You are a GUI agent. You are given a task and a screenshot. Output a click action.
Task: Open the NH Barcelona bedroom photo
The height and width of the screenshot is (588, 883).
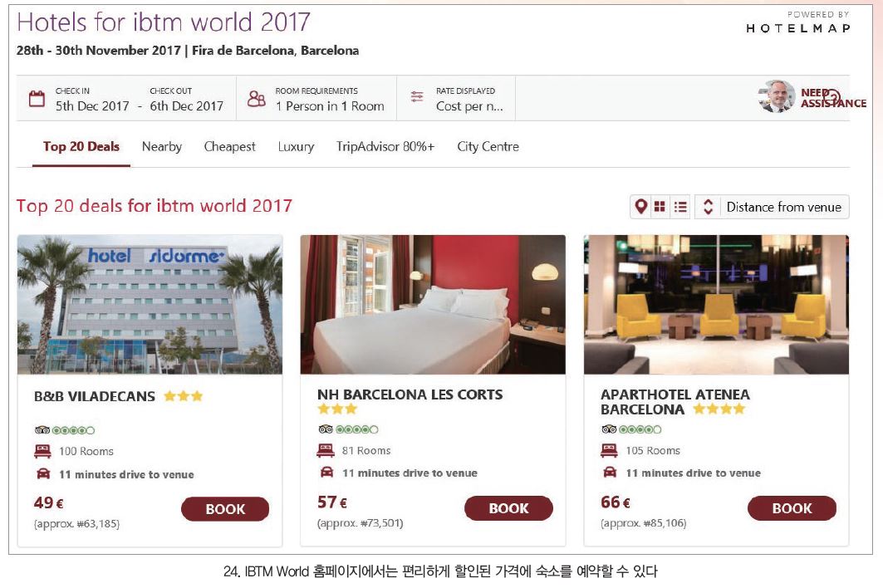[x=433, y=305]
